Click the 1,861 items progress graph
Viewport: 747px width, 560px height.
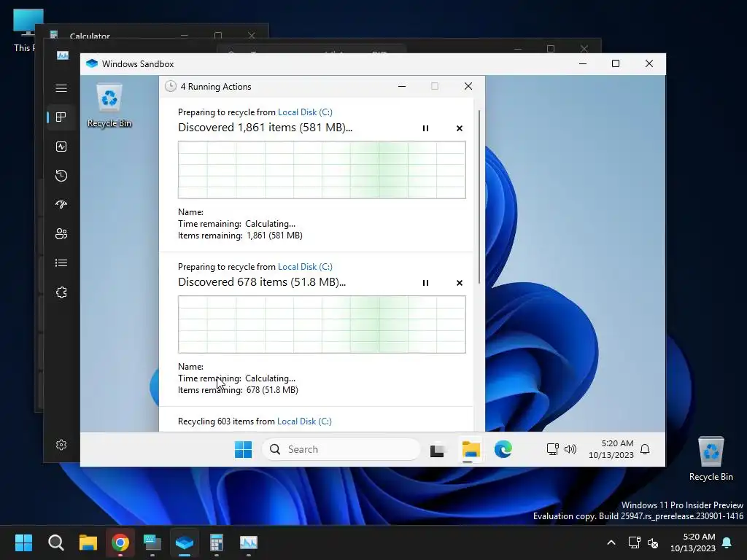point(322,170)
